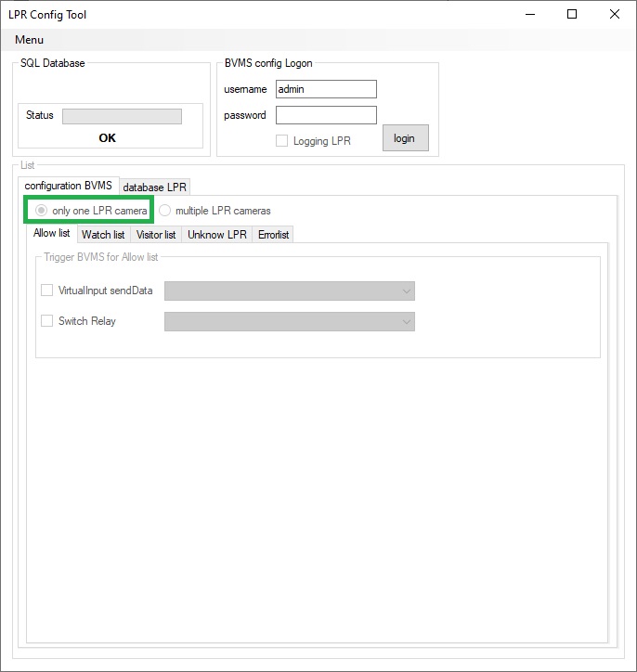Image resolution: width=637 pixels, height=672 pixels.
Task: Click the SQL Database status bar
Action: click(x=122, y=116)
